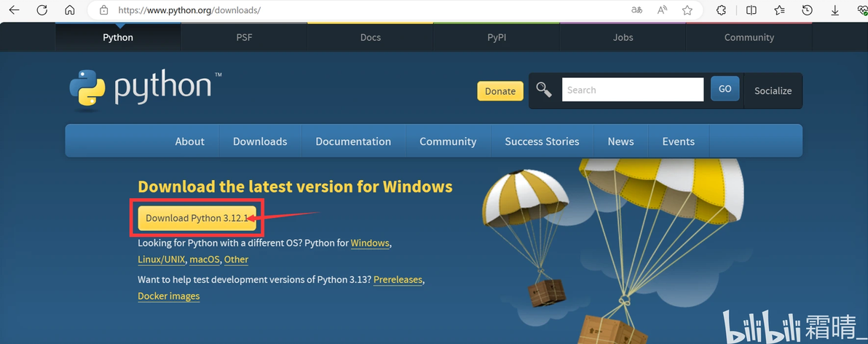Open the browser extensions puzzle icon
The height and width of the screenshot is (344, 868).
pos(722,10)
